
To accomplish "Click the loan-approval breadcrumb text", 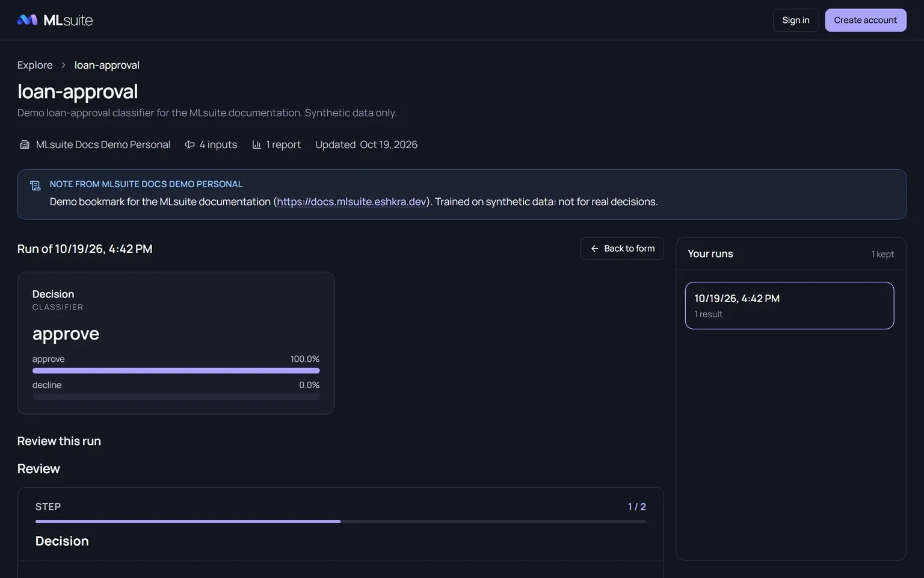I will [107, 65].
